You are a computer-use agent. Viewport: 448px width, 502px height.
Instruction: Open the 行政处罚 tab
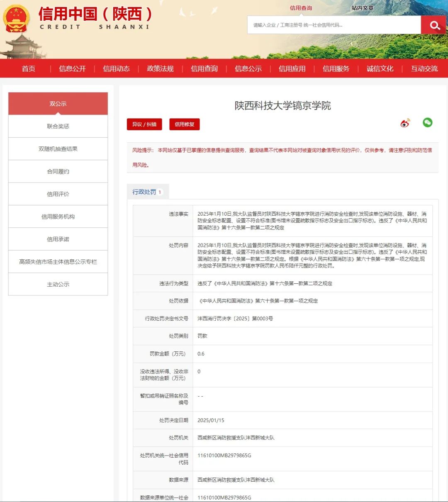point(148,192)
